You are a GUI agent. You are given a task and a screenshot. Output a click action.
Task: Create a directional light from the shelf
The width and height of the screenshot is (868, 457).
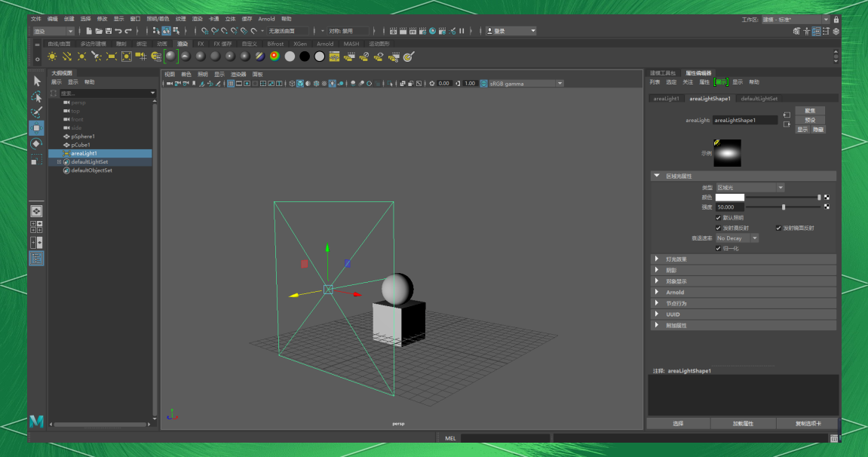(67, 57)
